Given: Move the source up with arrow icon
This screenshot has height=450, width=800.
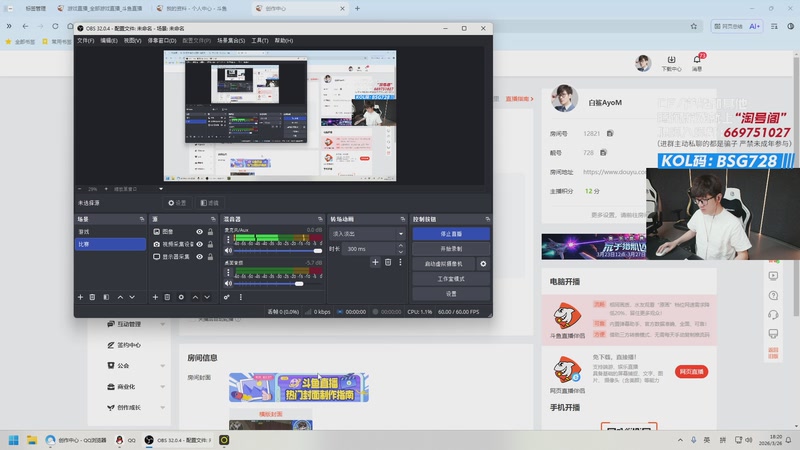Looking at the screenshot, I should point(195,297).
